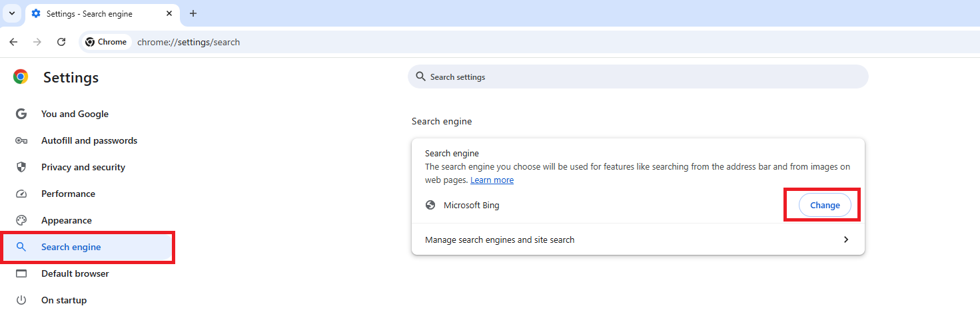Open Performance settings page
Viewport: 980px width, 318px height.
tap(68, 194)
